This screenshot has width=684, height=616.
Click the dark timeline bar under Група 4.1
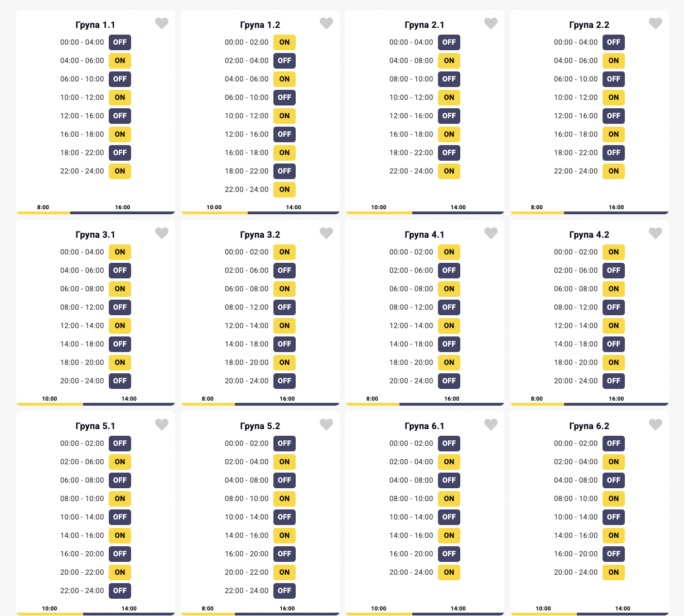coord(451,404)
